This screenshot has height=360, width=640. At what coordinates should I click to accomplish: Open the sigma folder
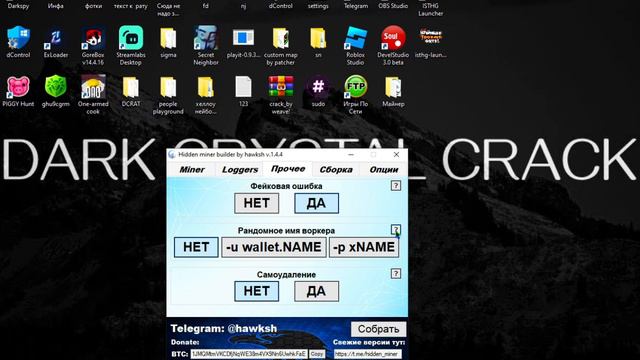[168, 38]
